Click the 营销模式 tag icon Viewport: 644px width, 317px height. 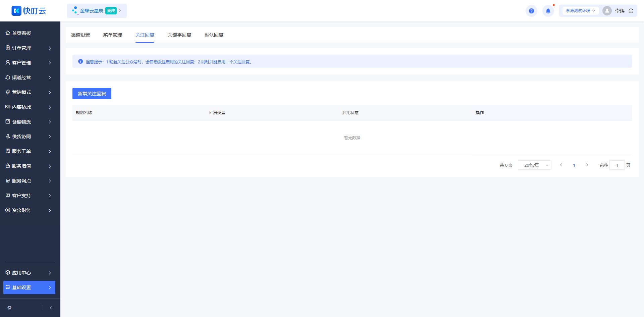[8, 92]
